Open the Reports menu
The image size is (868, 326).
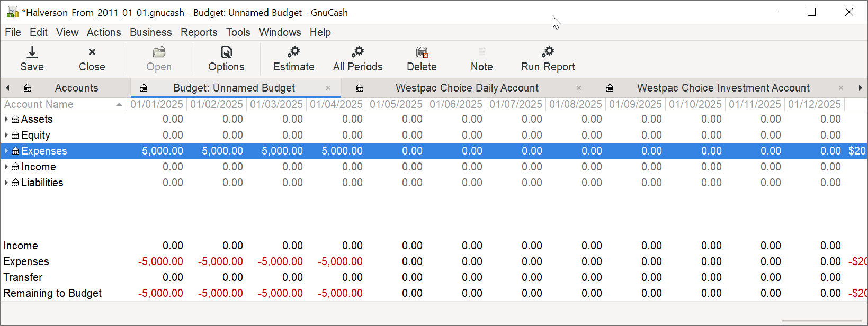199,32
